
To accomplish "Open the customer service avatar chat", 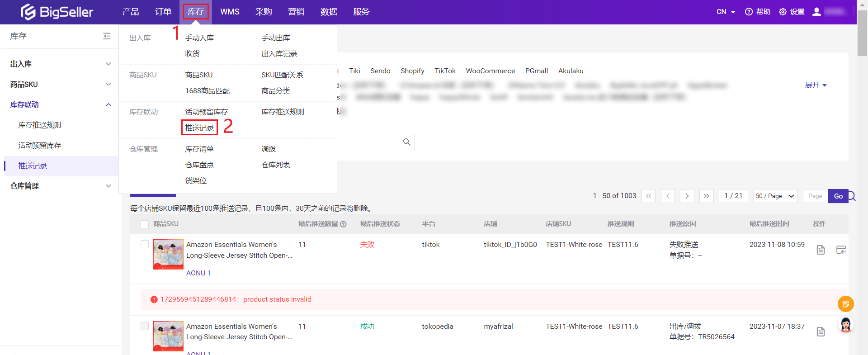I will click(x=845, y=325).
